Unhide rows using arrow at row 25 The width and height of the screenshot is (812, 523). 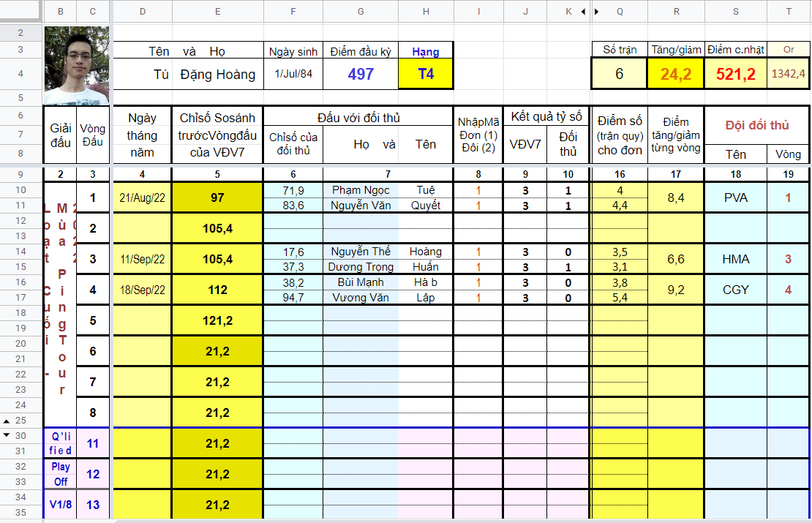click(x=7, y=421)
